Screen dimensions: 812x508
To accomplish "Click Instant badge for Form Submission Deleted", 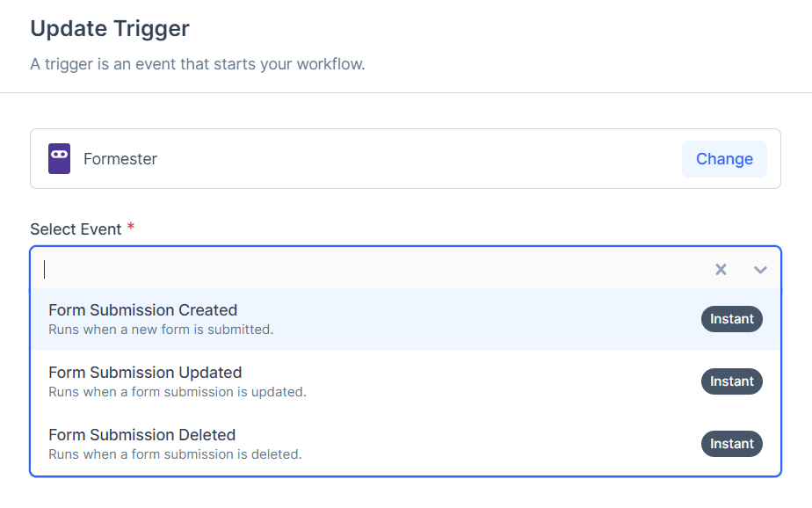I will coord(731,444).
